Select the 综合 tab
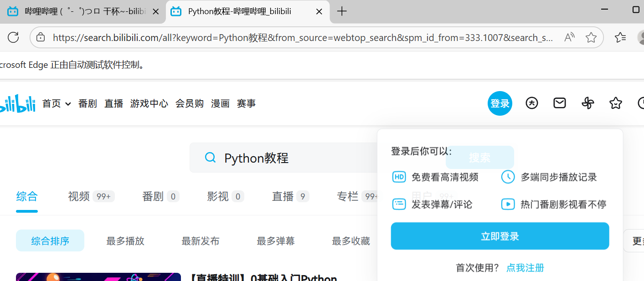 click(x=27, y=196)
